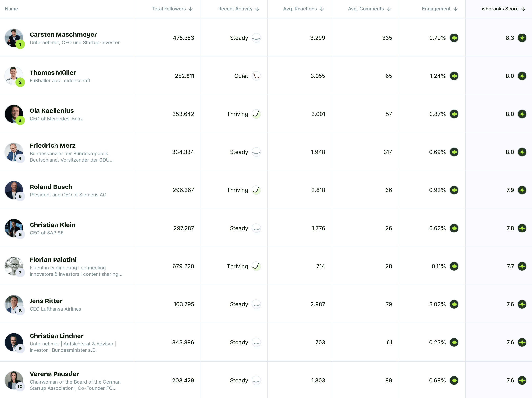The width and height of the screenshot is (532, 398).
Task: Click the plus icon next to Verena Pausder's score
Action: (522, 380)
